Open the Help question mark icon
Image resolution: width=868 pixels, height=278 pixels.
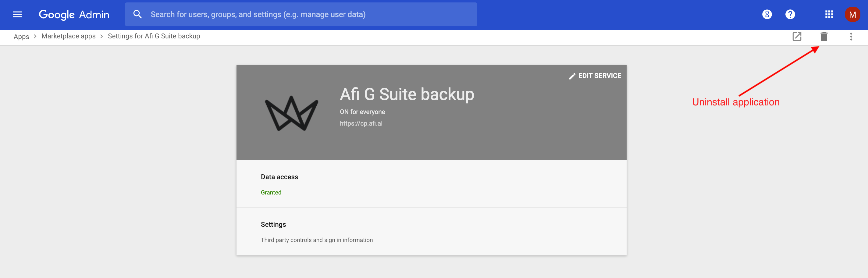[x=790, y=15]
